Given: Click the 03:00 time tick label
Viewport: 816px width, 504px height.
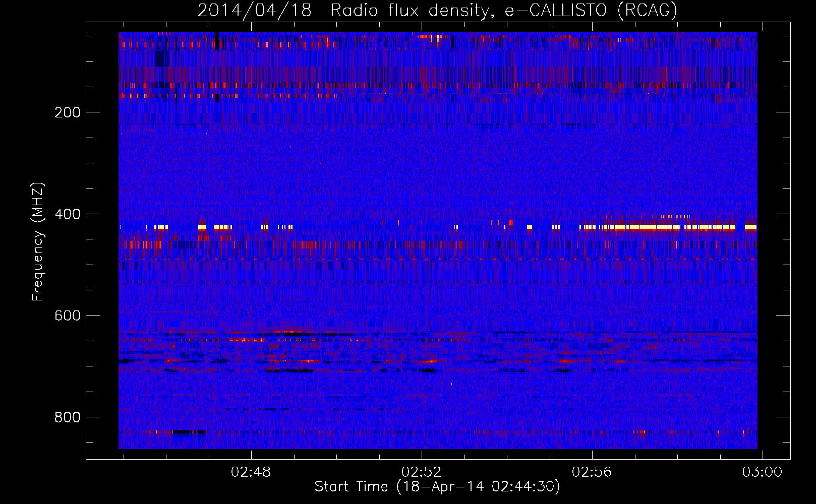Looking at the screenshot, I should [762, 472].
